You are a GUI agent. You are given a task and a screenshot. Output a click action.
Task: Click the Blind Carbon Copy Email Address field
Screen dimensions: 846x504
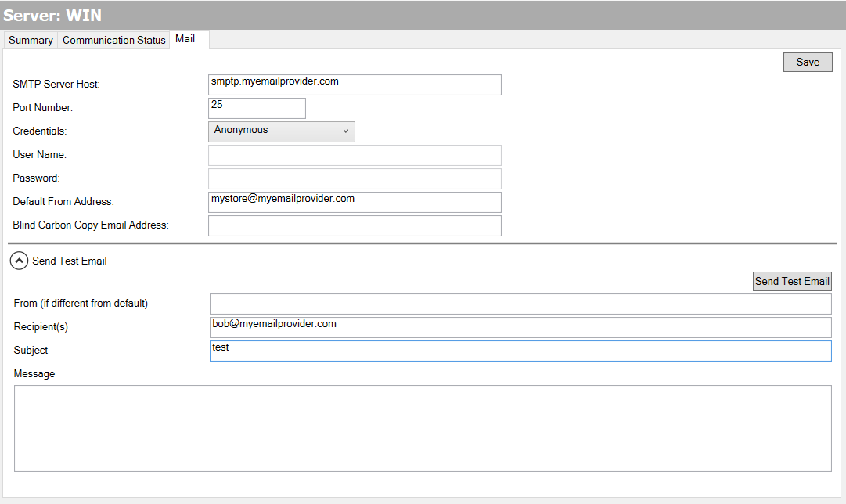pyautogui.click(x=354, y=225)
